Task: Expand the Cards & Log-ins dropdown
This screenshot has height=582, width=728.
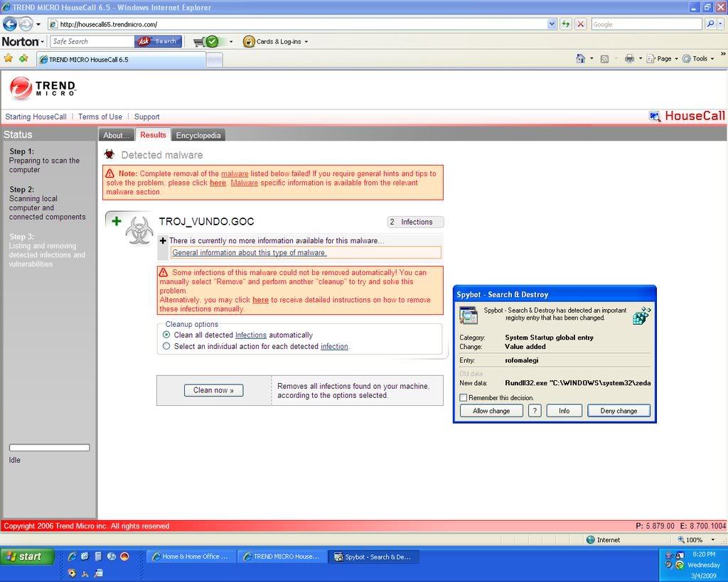Action: coord(277,41)
